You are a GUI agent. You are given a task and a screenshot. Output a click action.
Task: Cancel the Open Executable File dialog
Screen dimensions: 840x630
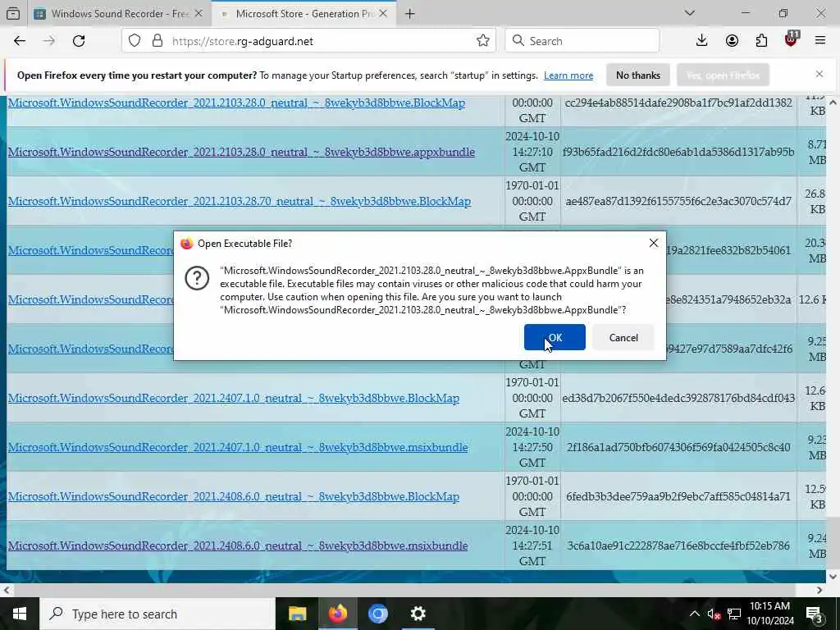(623, 337)
